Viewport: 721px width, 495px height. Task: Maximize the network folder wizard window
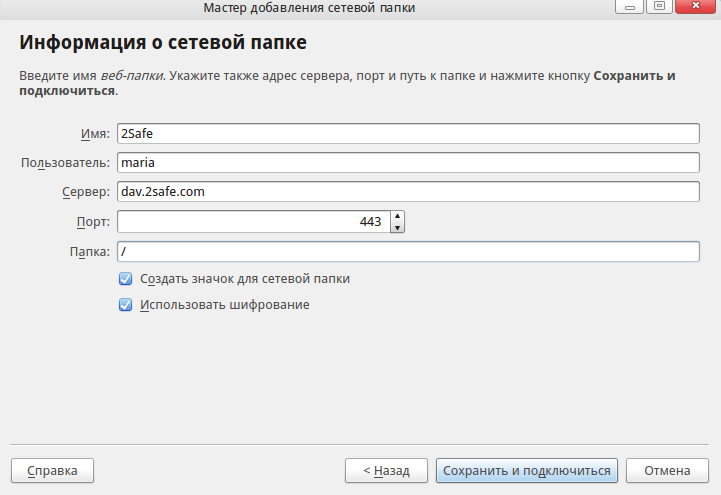tap(659, 6)
